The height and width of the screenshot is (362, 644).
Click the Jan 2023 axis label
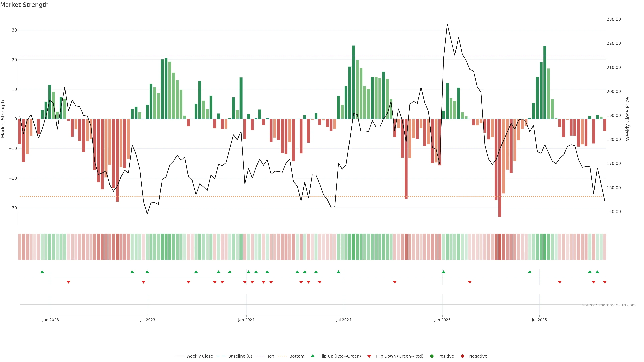coord(50,320)
